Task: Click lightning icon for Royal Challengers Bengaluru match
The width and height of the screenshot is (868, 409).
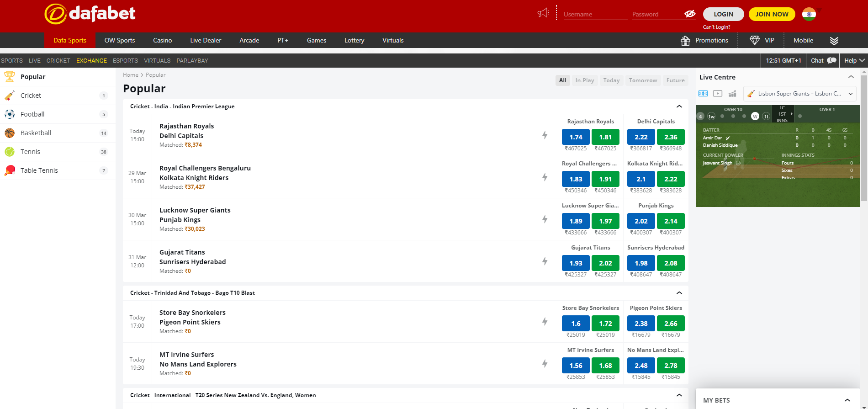Action: 545,177
